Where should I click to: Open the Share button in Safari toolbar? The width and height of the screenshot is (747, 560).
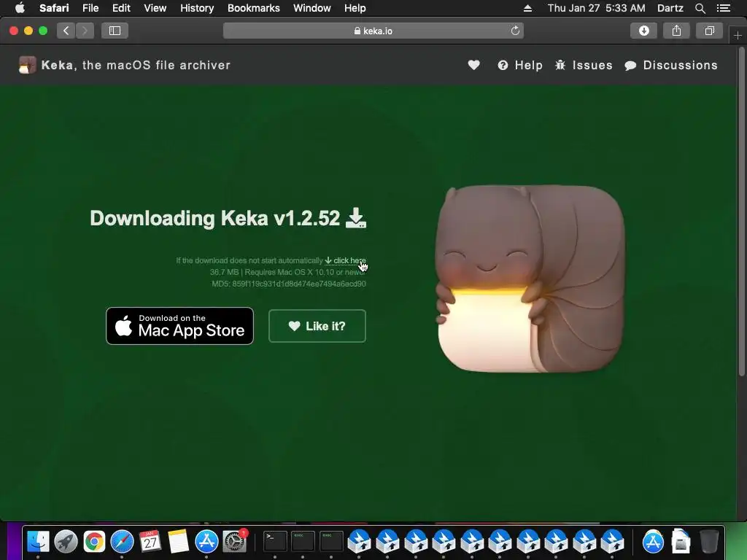pyautogui.click(x=676, y=31)
